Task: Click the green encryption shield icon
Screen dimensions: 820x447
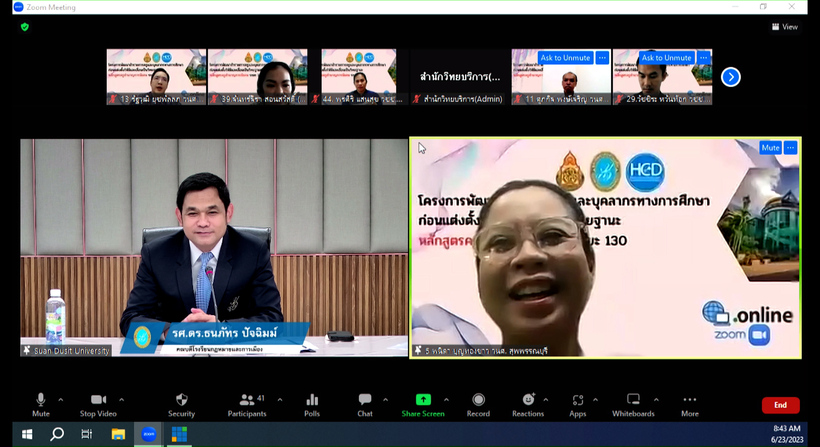Action: pos(25,27)
